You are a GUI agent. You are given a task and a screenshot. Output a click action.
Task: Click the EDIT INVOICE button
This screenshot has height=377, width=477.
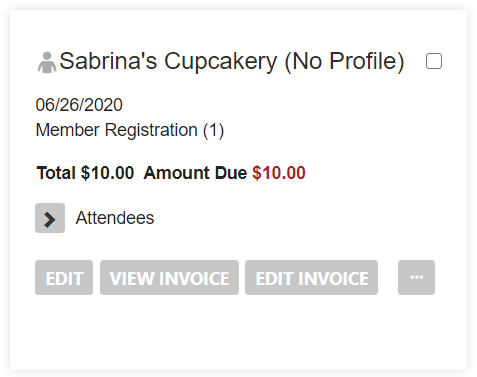point(311,278)
